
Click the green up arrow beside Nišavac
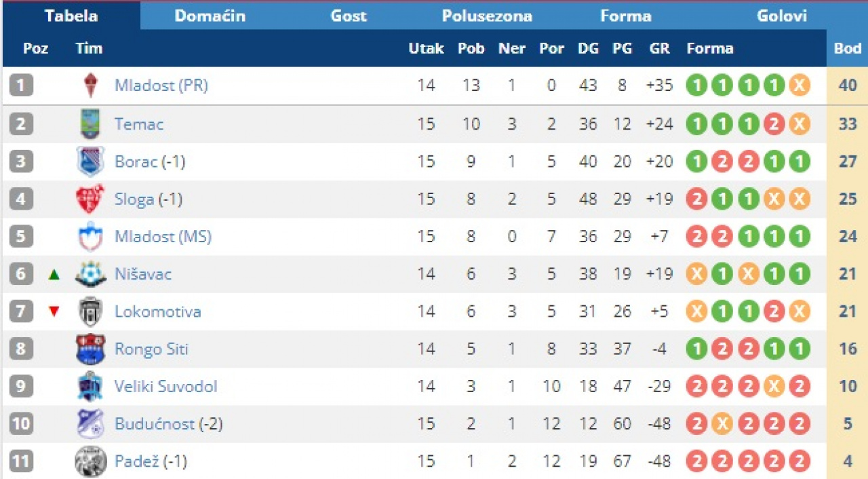[x=54, y=275]
